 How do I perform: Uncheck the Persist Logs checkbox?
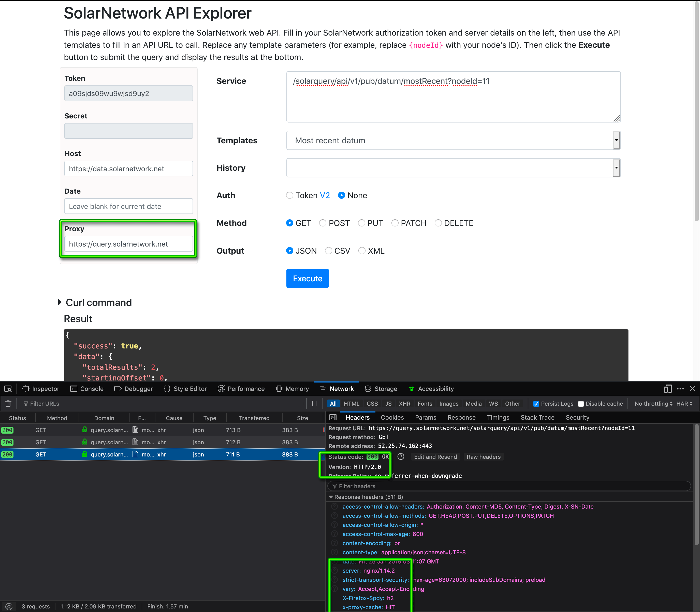pos(536,404)
